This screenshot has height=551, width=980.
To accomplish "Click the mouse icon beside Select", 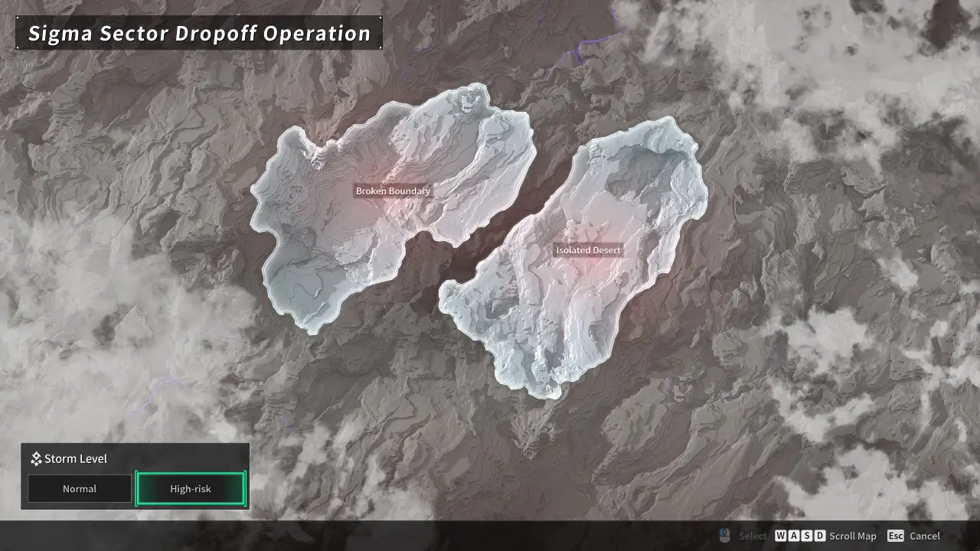I will (724, 536).
